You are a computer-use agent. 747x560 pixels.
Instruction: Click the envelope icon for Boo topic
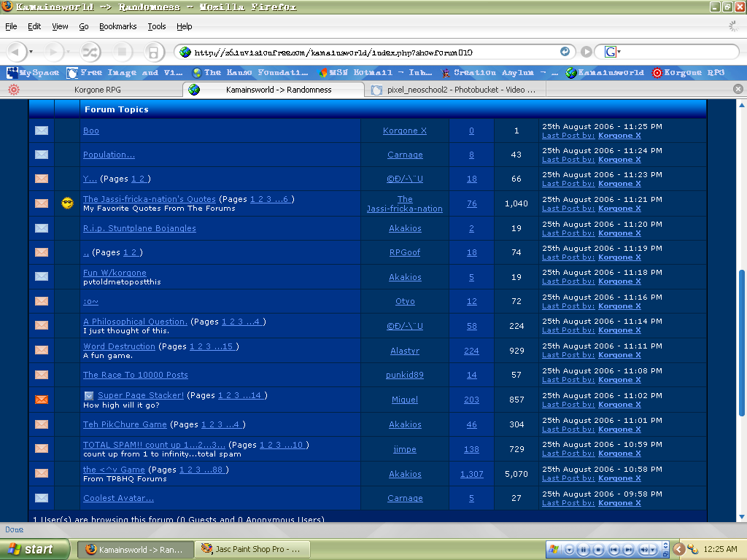tap(42, 131)
